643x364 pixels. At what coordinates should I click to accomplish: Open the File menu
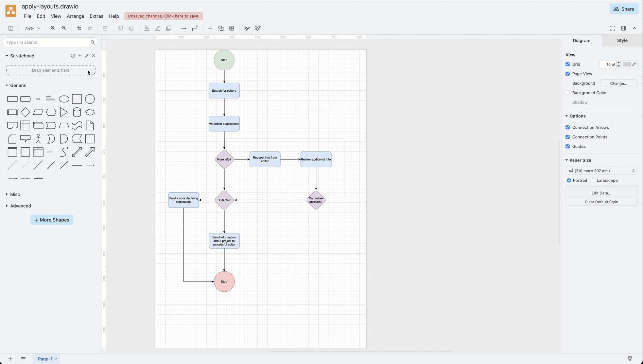pyautogui.click(x=28, y=16)
